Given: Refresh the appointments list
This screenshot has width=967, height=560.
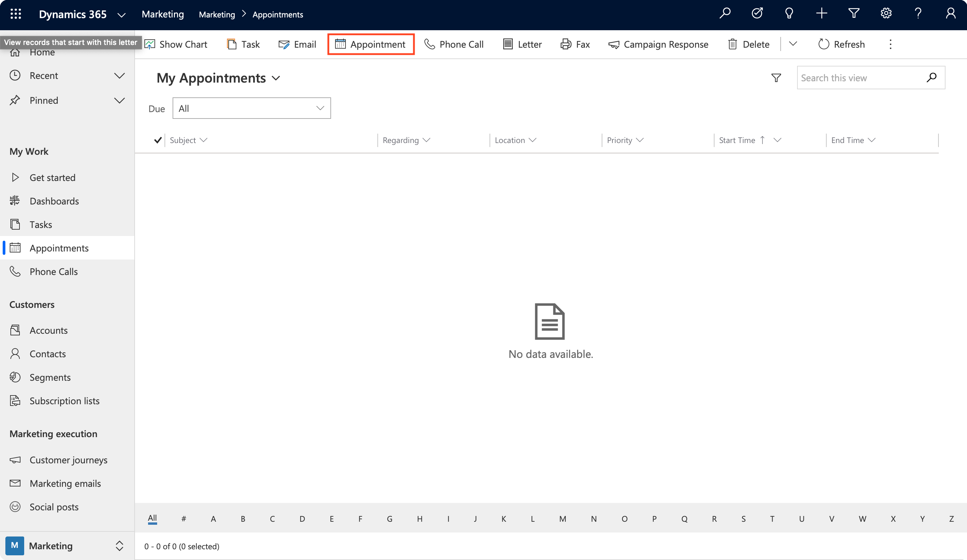Looking at the screenshot, I should click(841, 44).
